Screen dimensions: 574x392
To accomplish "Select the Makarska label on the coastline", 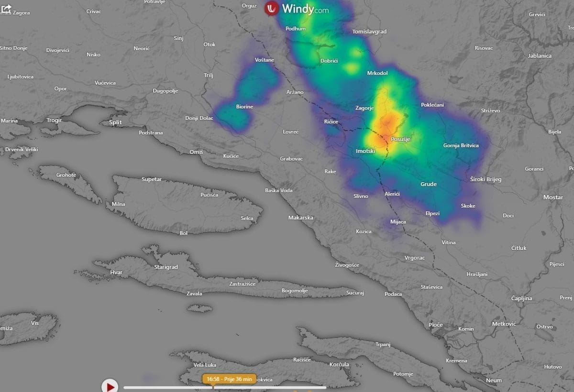I will point(300,217).
